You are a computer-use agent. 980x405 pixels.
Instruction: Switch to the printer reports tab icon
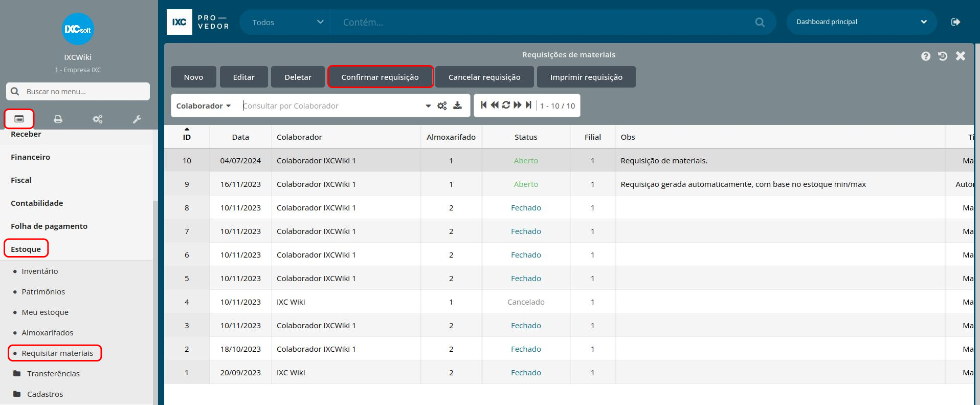coord(58,119)
